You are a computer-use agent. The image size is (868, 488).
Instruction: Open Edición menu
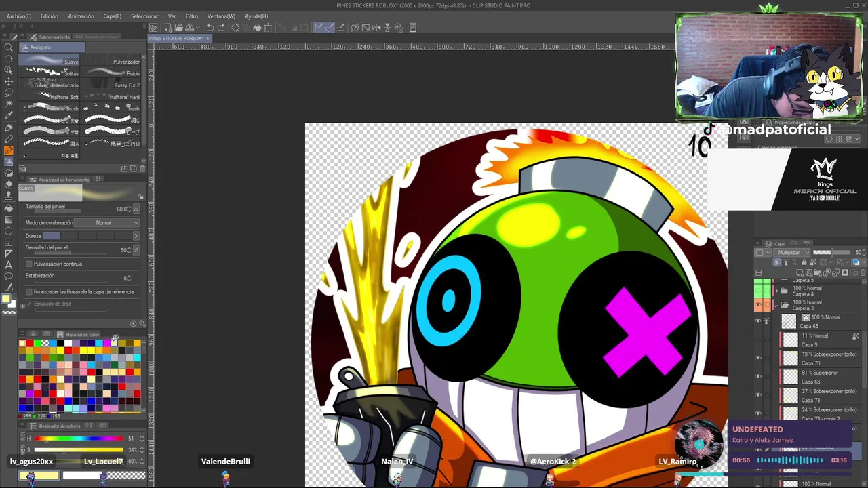(x=50, y=16)
